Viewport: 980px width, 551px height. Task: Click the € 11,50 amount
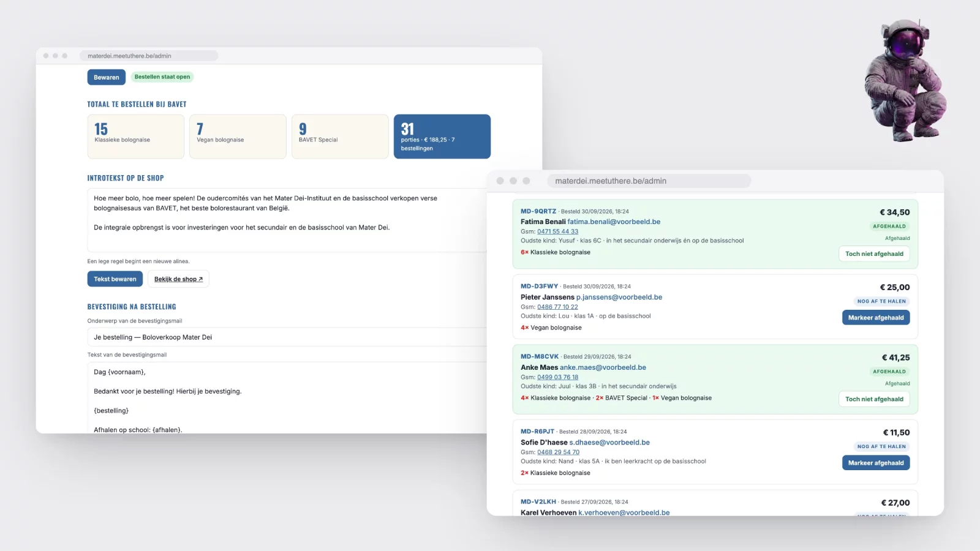pyautogui.click(x=896, y=432)
